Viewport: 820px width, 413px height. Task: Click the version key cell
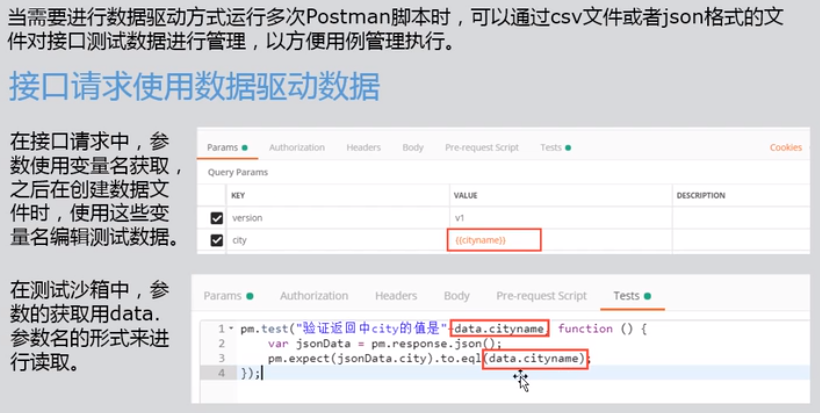point(338,218)
